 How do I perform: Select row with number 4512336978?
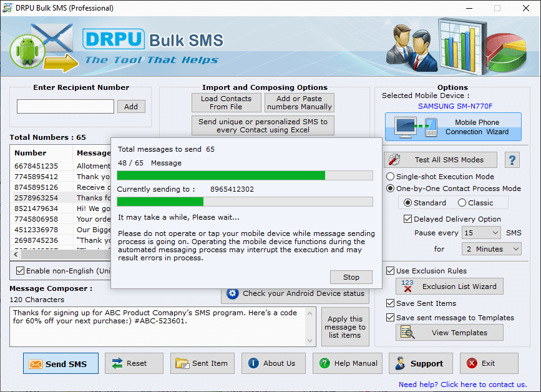(61, 230)
